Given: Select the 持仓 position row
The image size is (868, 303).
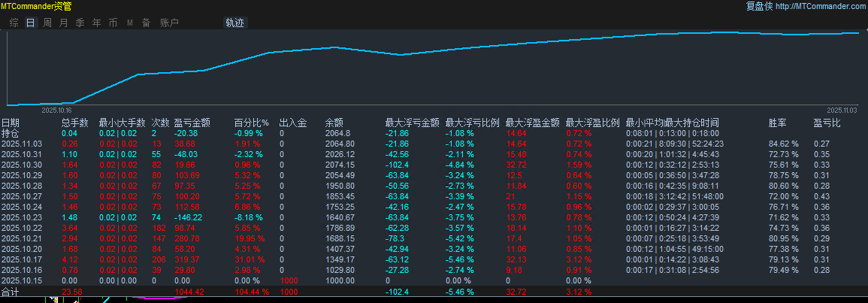Looking at the screenshot, I should 11,133.
